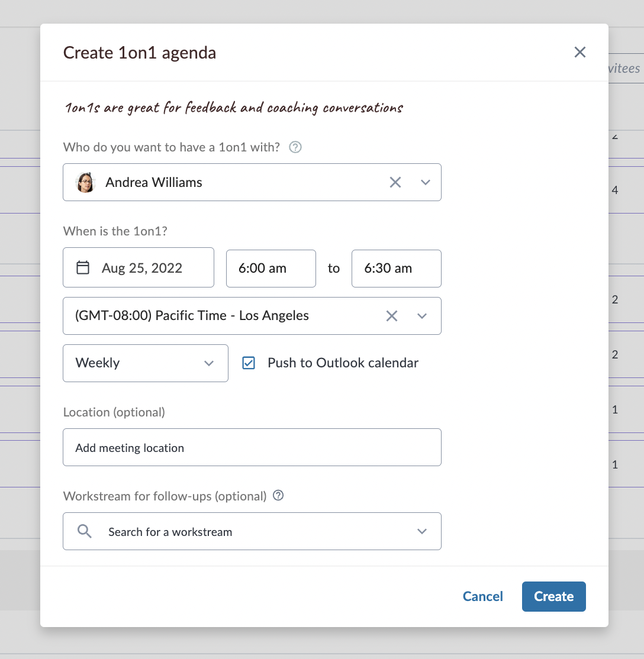Clear Andrea Williams from participant field
The image size is (644, 659).
click(395, 182)
